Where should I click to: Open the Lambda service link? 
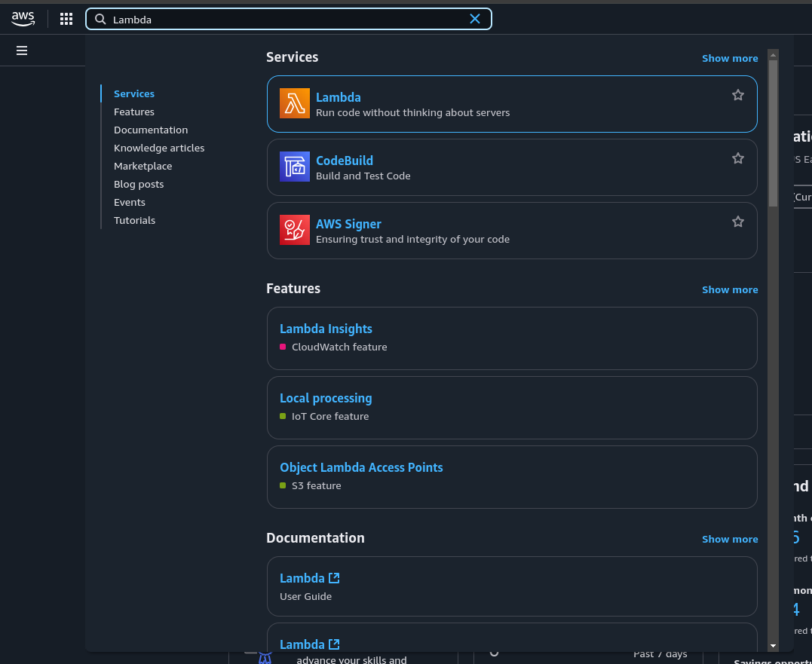pos(339,97)
